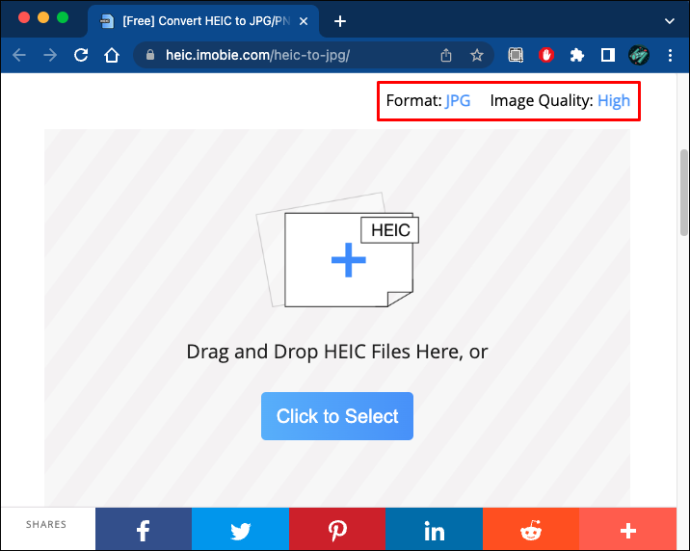The width and height of the screenshot is (690, 551).
Task: Bookmark this page with the star icon
Action: [477, 55]
